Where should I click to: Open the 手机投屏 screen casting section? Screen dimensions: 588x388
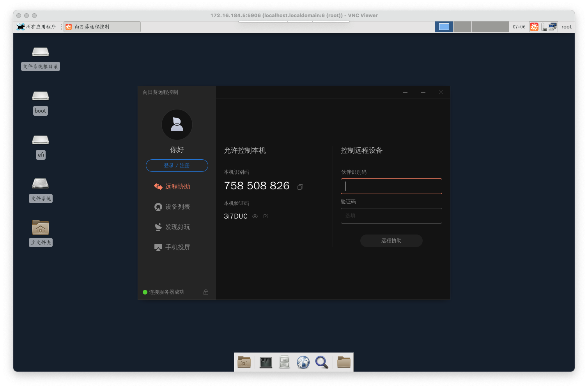pyautogui.click(x=172, y=247)
